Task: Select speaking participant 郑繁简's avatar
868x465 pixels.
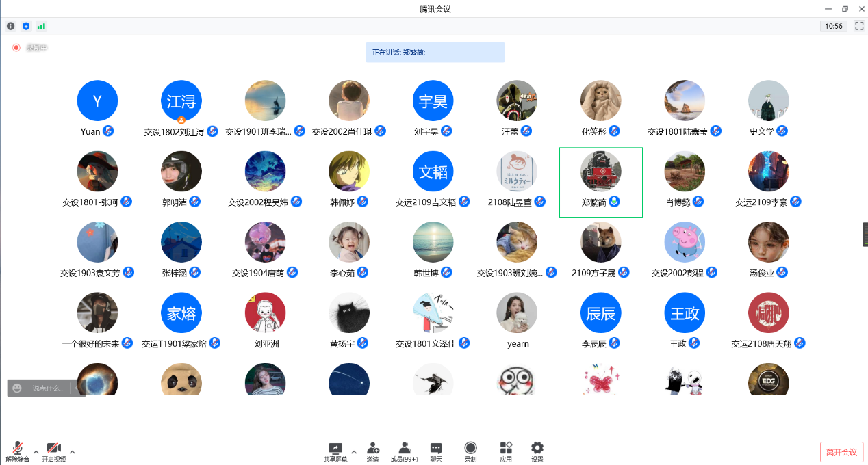Action: click(600, 171)
